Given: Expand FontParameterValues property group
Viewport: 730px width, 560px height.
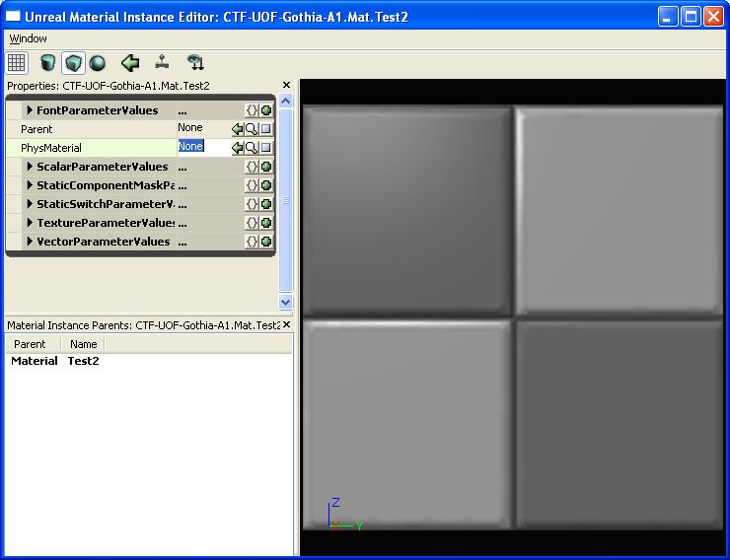Looking at the screenshot, I should click(x=30, y=110).
